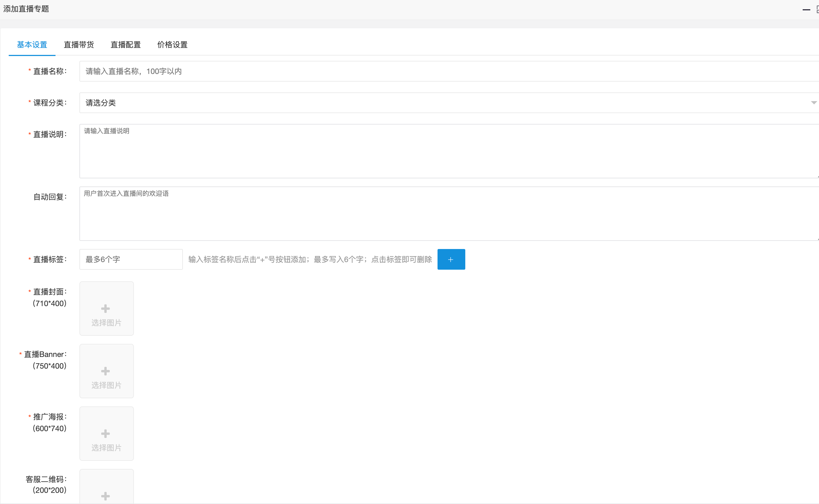Click into the 自动回复 textarea

coord(449,214)
